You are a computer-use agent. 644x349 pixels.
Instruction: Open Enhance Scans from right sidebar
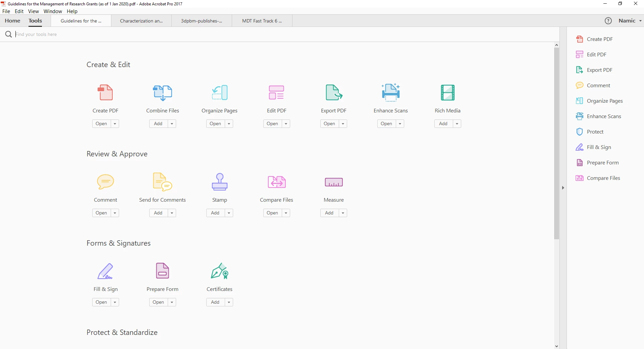(598, 116)
